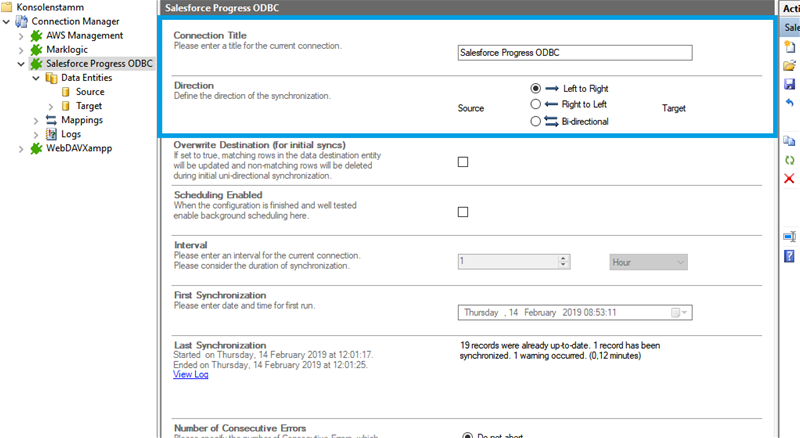
Task: Collapse the Data Entities tree node
Action: [36, 77]
